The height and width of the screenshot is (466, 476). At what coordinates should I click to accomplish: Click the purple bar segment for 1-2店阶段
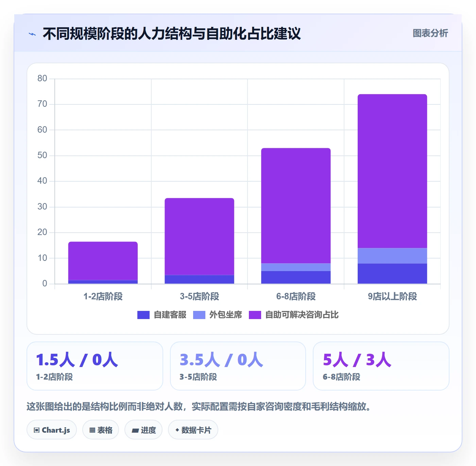tap(103, 261)
